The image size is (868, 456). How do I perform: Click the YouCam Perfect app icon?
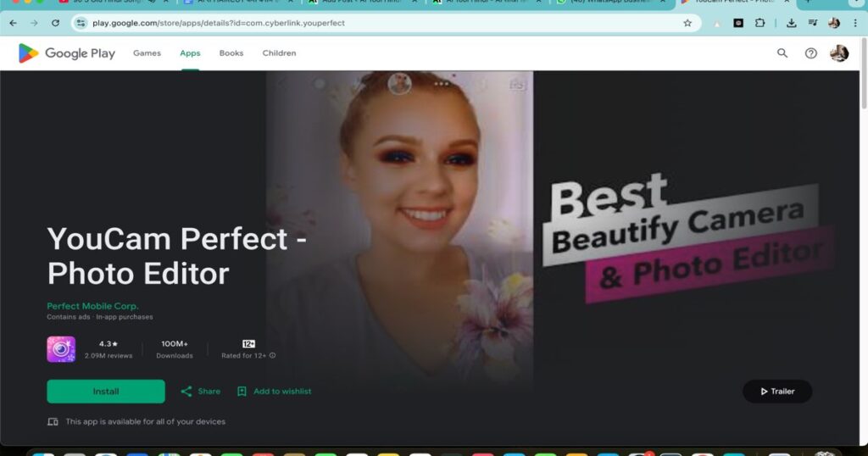point(61,349)
